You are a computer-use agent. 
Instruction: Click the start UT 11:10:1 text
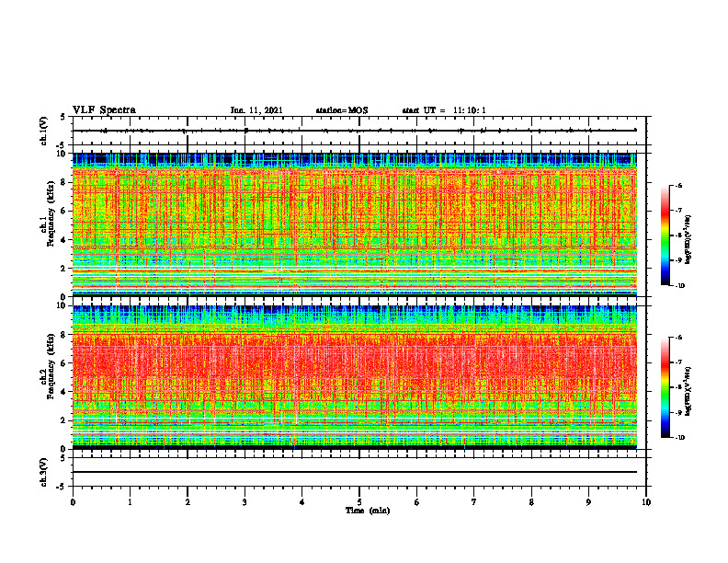[444, 110]
